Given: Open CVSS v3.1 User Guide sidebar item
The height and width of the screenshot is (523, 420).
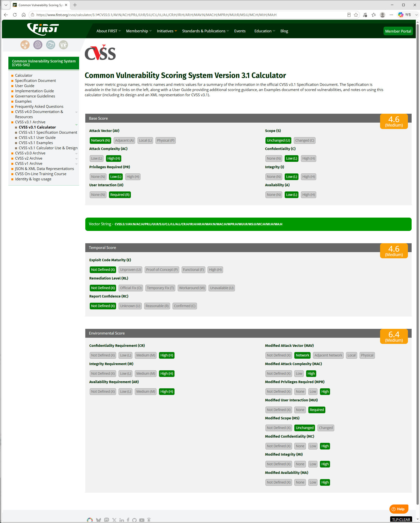Looking at the screenshot, I should [37, 137].
